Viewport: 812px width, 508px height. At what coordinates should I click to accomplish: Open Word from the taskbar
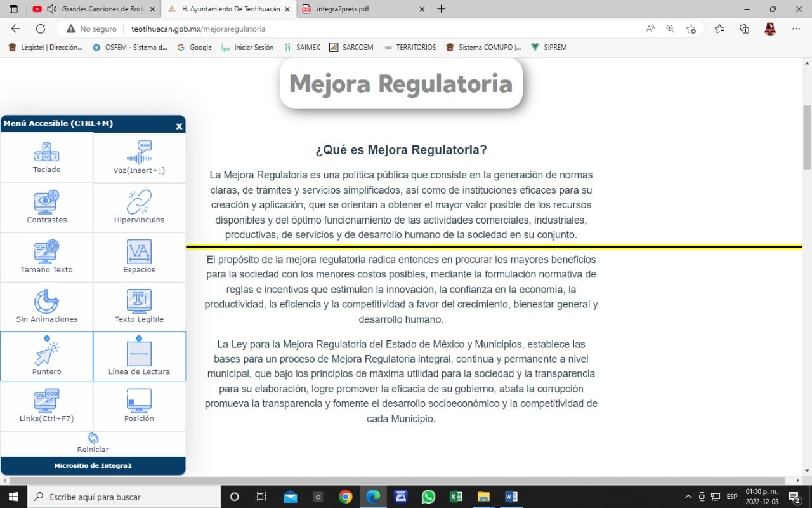[512, 497]
